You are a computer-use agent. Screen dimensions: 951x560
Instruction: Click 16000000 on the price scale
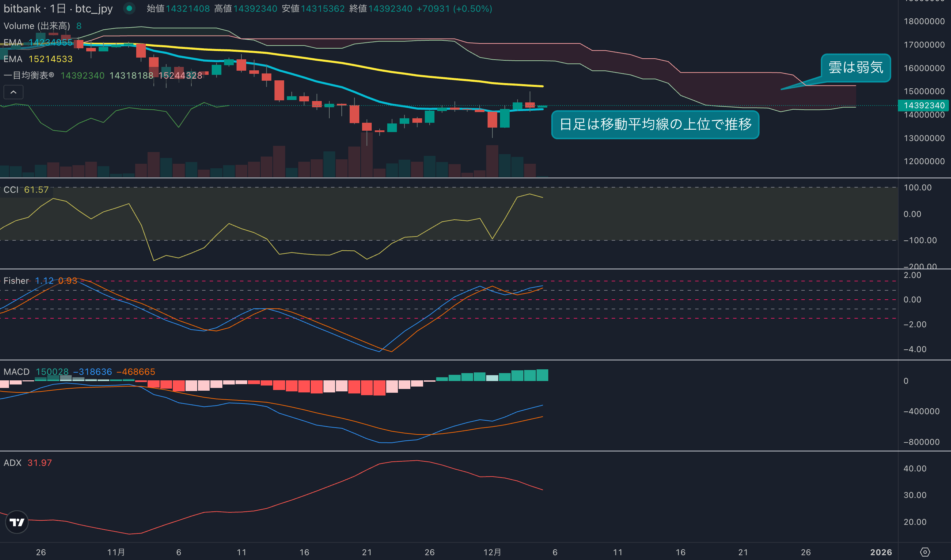[x=924, y=68]
